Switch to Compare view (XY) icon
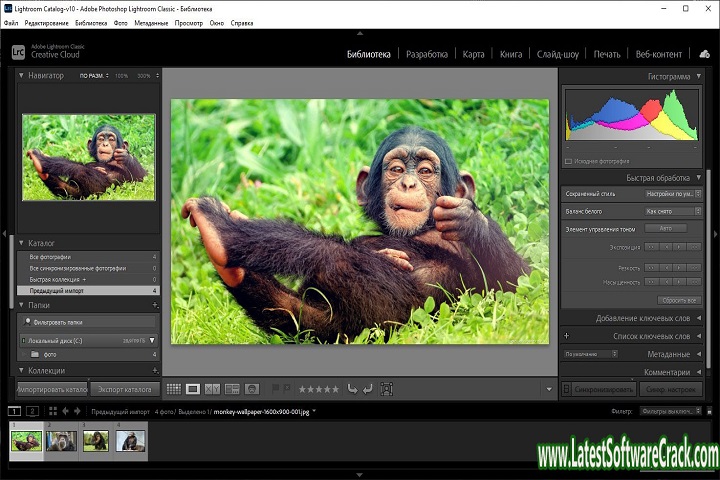Image resolution: width=720 pixels, height=480 pixels. coord(212,389)
